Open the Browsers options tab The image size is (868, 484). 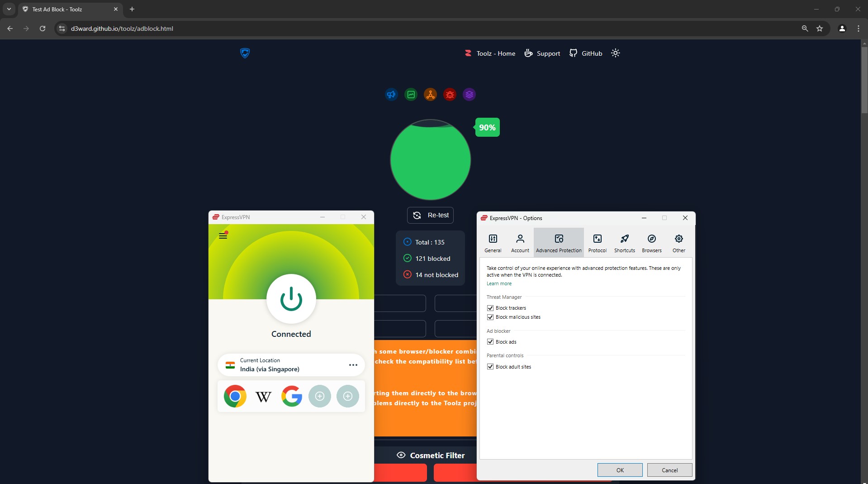coord(652,243)
